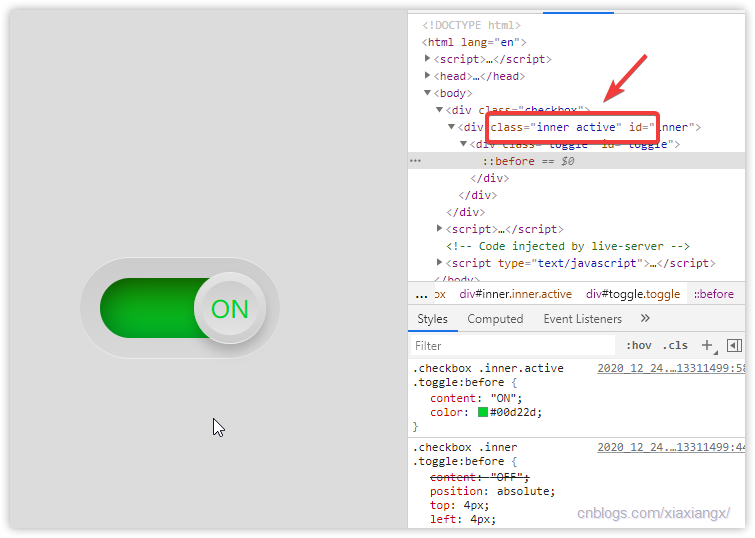Open source link for .inner.active rule

point(671,368)
